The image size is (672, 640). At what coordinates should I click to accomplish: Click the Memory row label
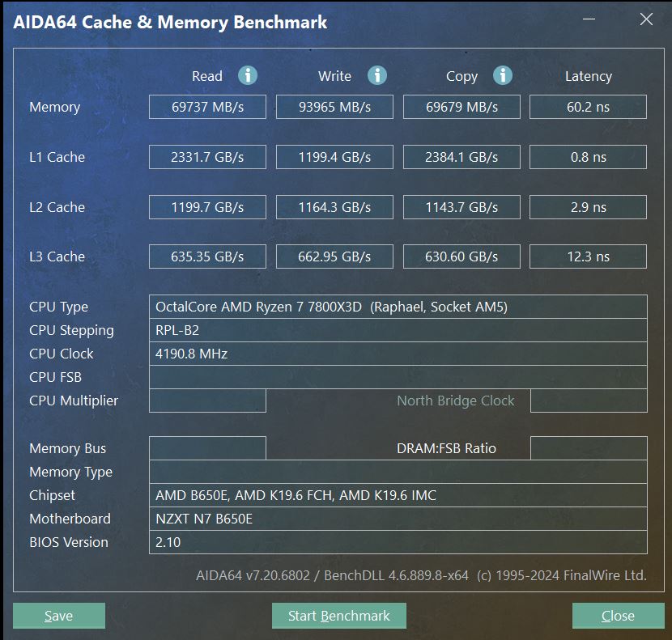click(55, 107)
